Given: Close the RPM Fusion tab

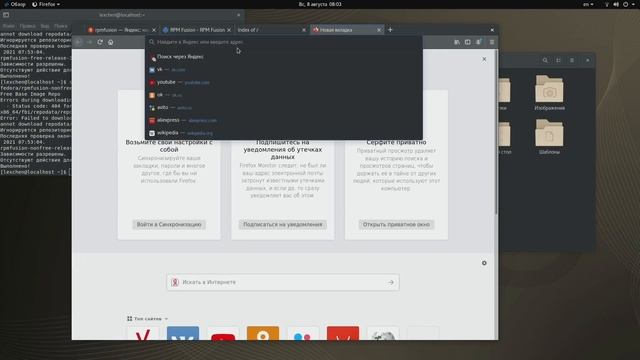Looking at the screenshot, I should (x=229, y=30).
